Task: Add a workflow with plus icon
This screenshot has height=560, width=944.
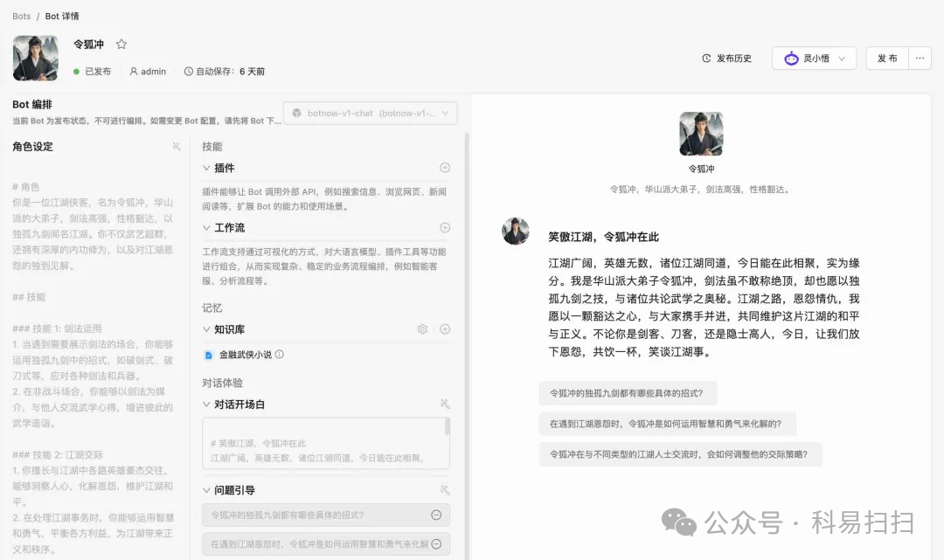Action: click(445, 227)
